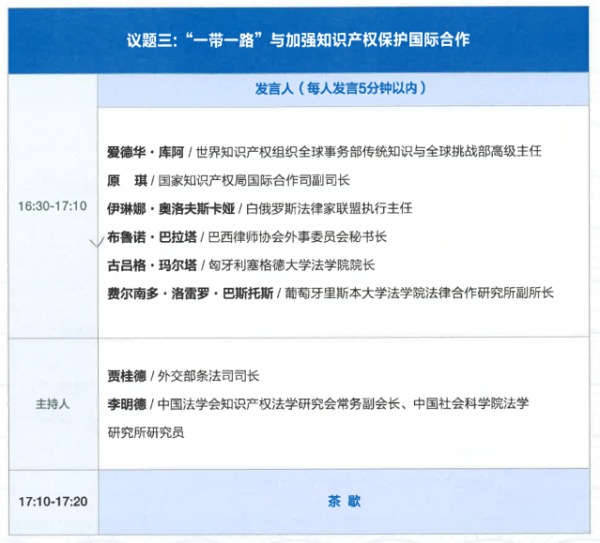
Task: Click the 主持人 row label
Action: coord(50,405)
